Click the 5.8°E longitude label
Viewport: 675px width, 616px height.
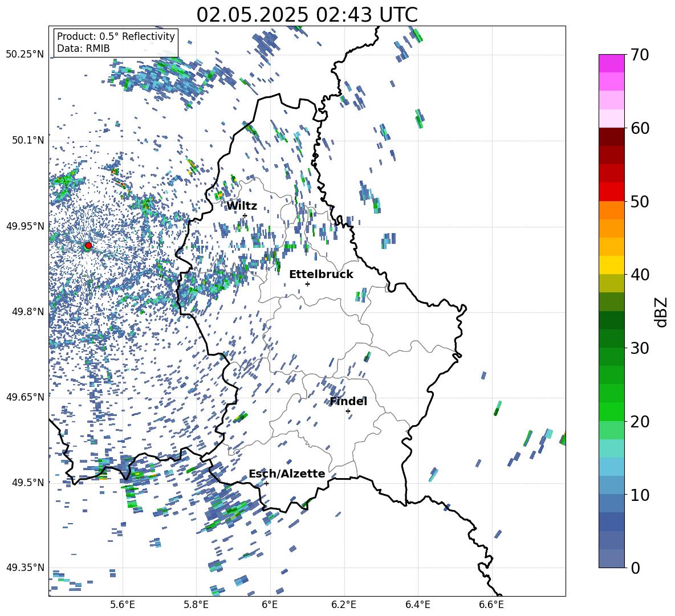[196, 605]
